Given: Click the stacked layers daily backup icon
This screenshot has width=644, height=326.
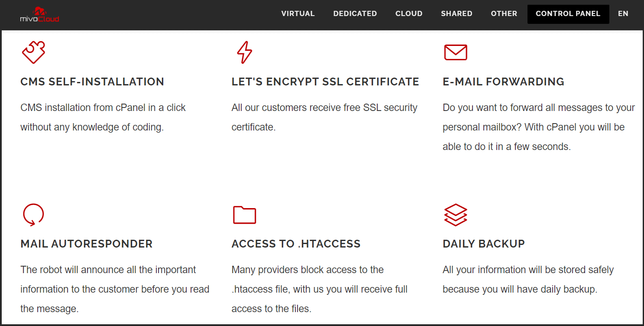Looking at the screenshot, I should click(x=456, y=215).
